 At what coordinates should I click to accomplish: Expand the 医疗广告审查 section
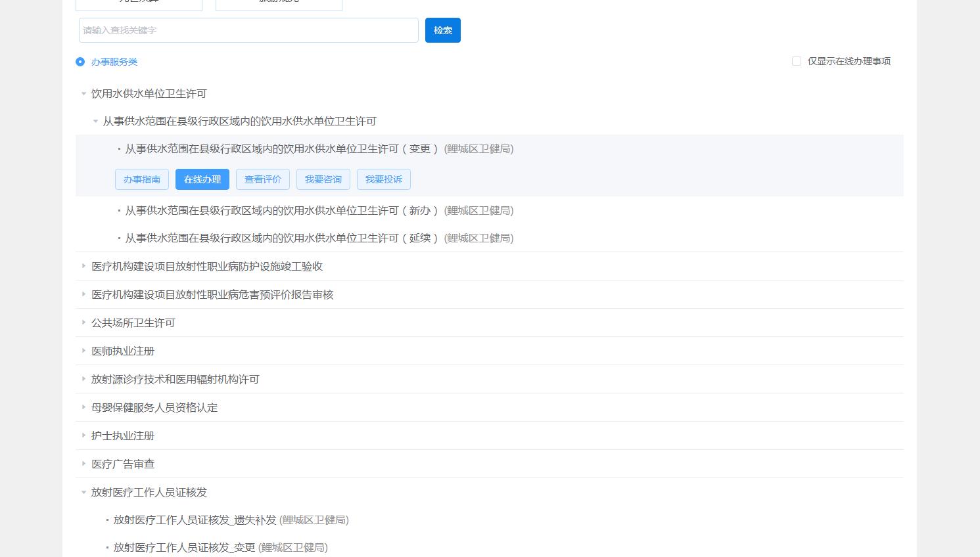(84, 464)
